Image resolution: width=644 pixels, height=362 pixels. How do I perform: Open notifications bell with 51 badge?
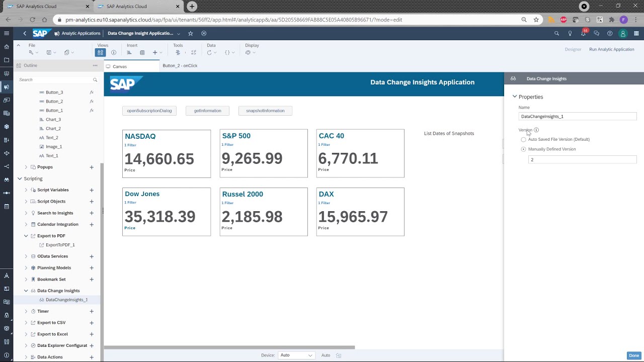(x=584, y=33)
